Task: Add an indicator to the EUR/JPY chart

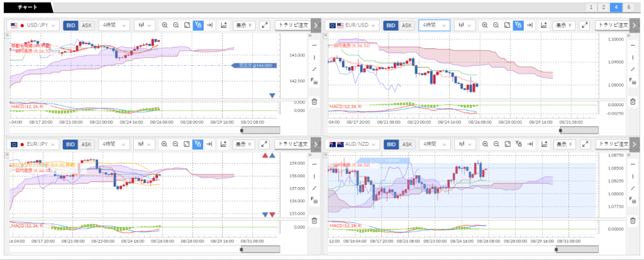Action: click(223, 144)
